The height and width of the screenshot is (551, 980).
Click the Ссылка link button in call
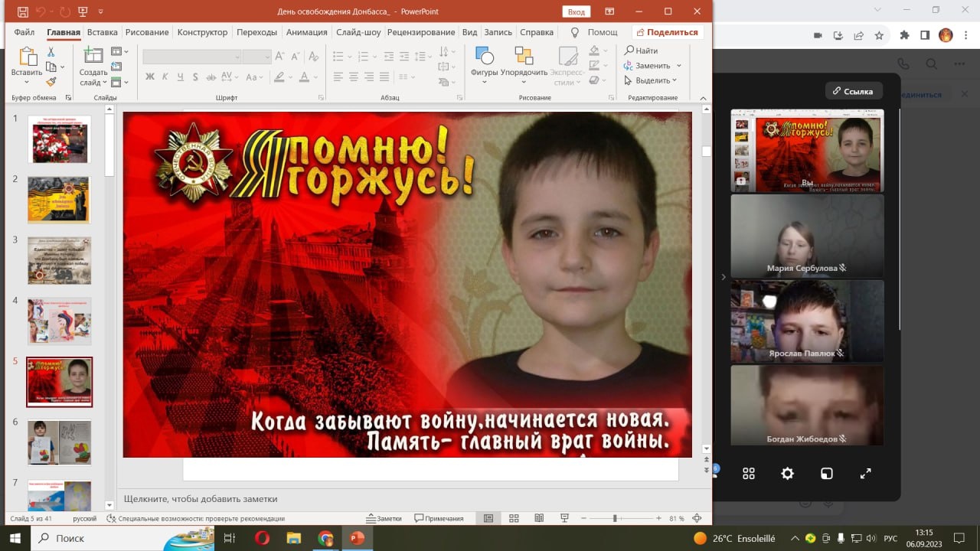coord(854,91)
